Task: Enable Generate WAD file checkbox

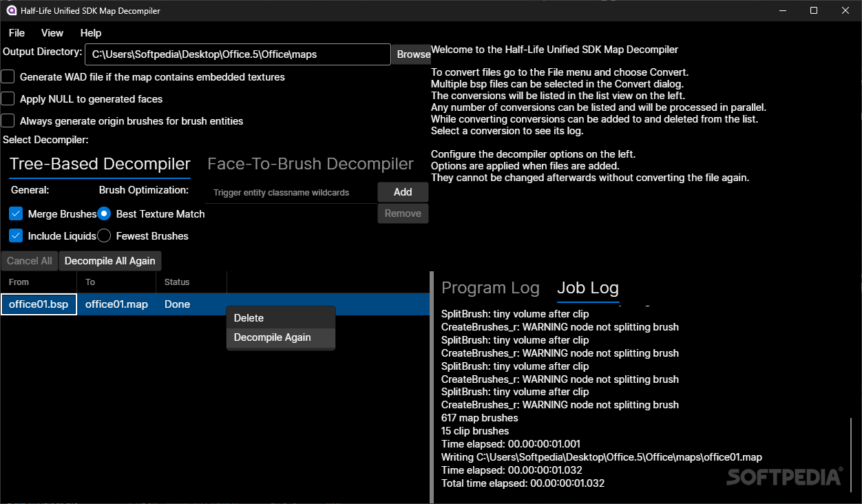Action: coord(8,76)
